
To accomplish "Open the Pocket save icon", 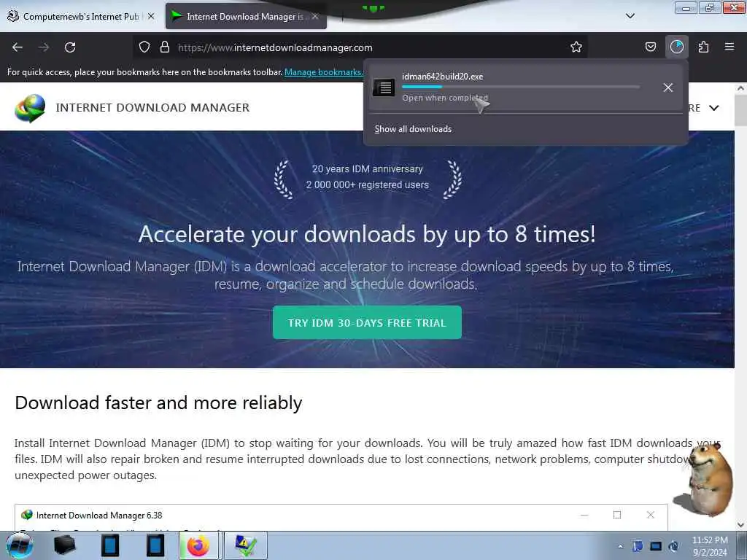I will (650, 47).
